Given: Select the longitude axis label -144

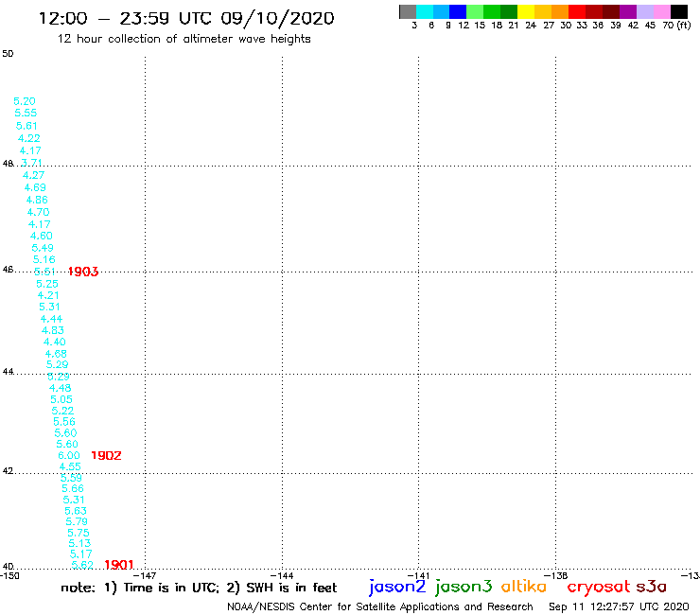Looking at the screenshot, I should click(282, 576).
